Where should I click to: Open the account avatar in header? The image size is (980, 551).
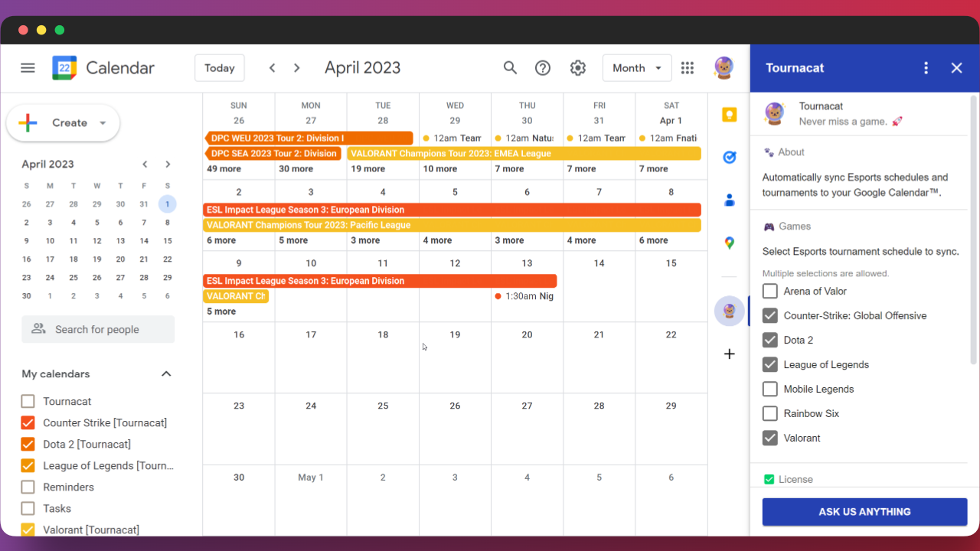(x=724, y=68)
